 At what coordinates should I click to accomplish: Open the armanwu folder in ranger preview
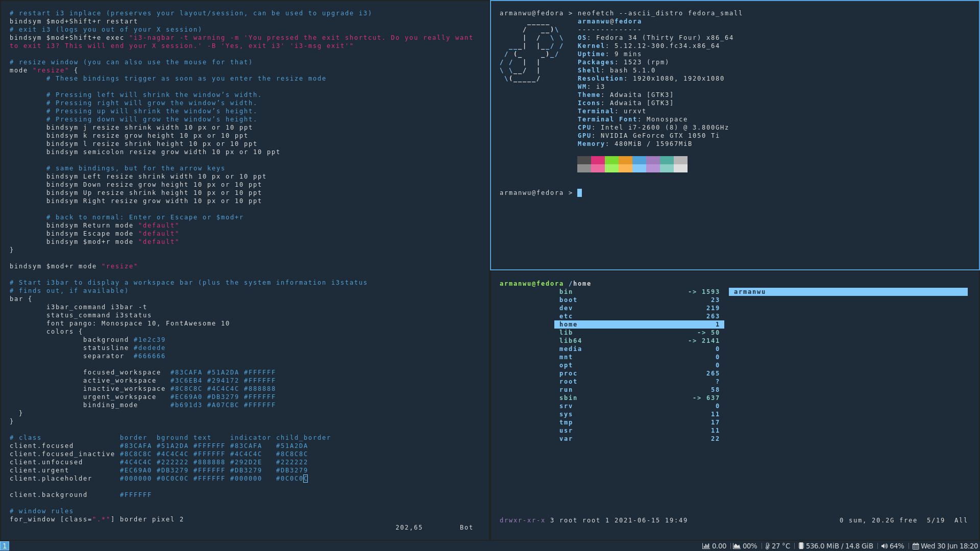click(848, 292)
